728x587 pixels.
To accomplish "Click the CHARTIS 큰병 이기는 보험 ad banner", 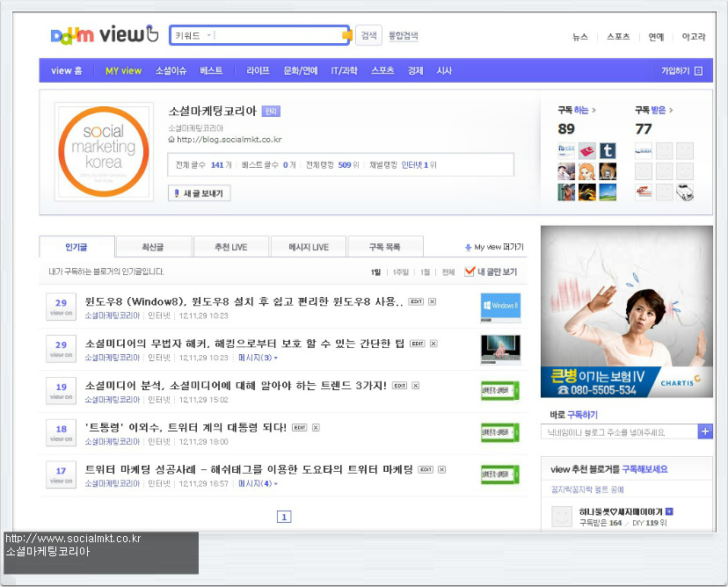I will (627, 311).
